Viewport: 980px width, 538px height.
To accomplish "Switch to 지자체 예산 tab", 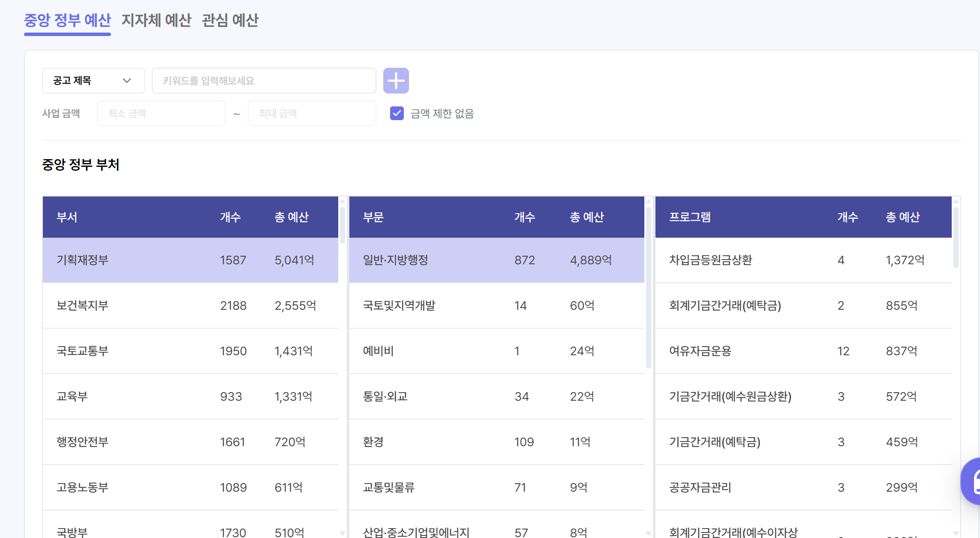I will [x=156, y=20].
